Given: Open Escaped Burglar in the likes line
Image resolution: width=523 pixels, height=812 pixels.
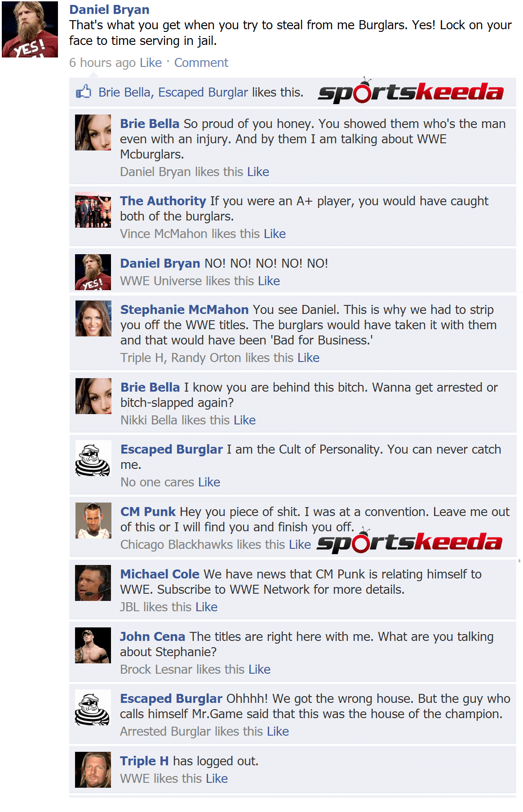Looking at the screenshot, I should pyautogui.click(x=203, y=92).
